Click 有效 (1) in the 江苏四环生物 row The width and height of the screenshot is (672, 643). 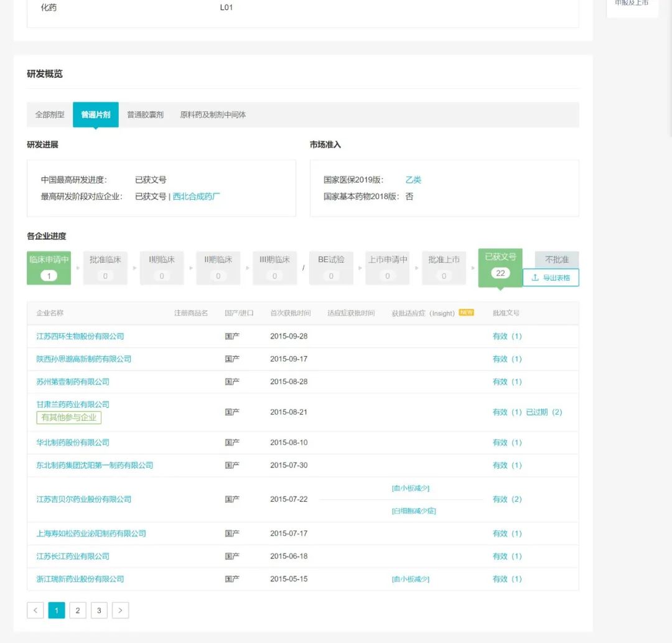pos(508,336)
